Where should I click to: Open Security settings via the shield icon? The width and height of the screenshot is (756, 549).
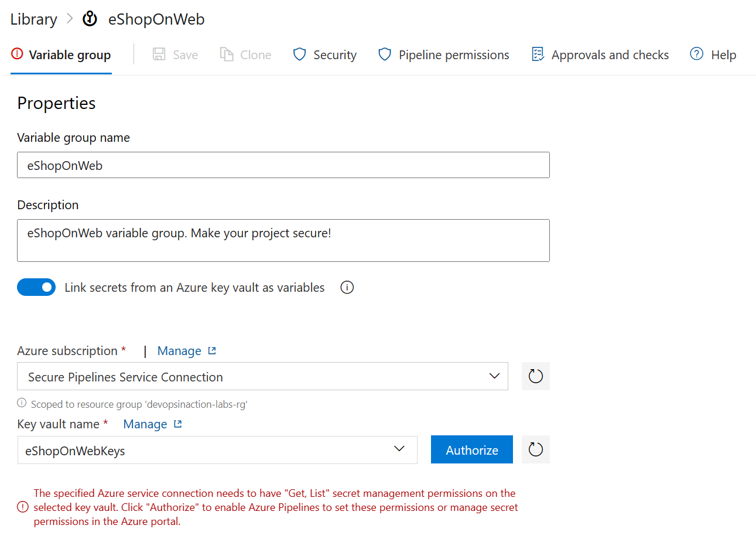click(299, 54)
